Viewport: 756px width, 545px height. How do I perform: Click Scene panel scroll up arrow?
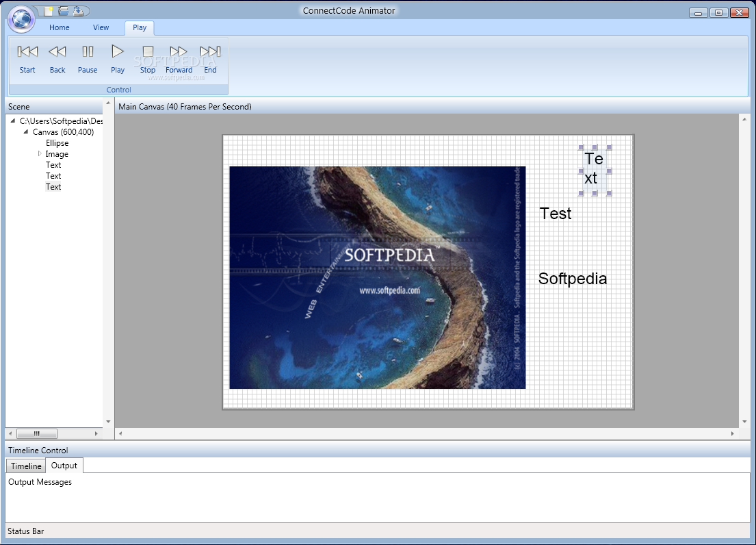pos(108,103)
